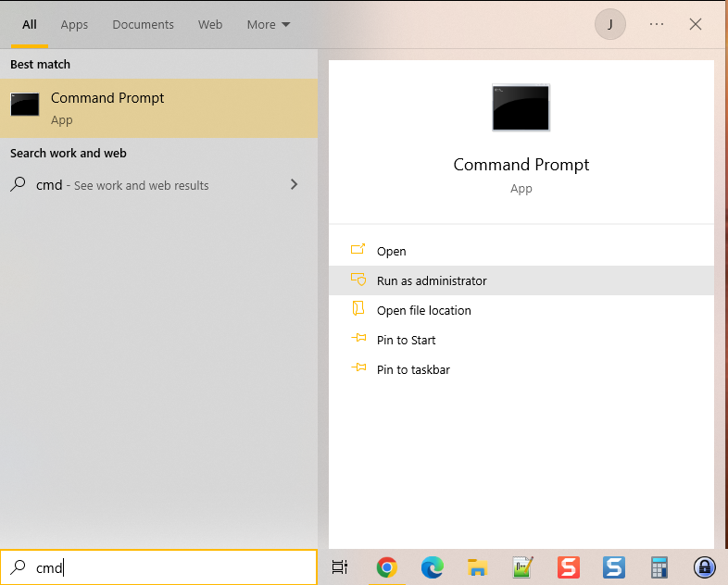Choose Open file location
Viewport: 728px width, 585px height.
point(521,310)
